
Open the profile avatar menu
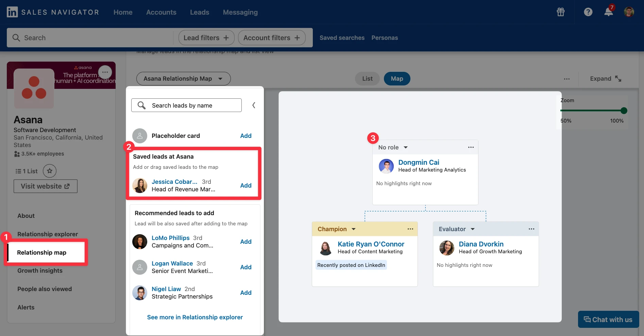coord(629,12)
